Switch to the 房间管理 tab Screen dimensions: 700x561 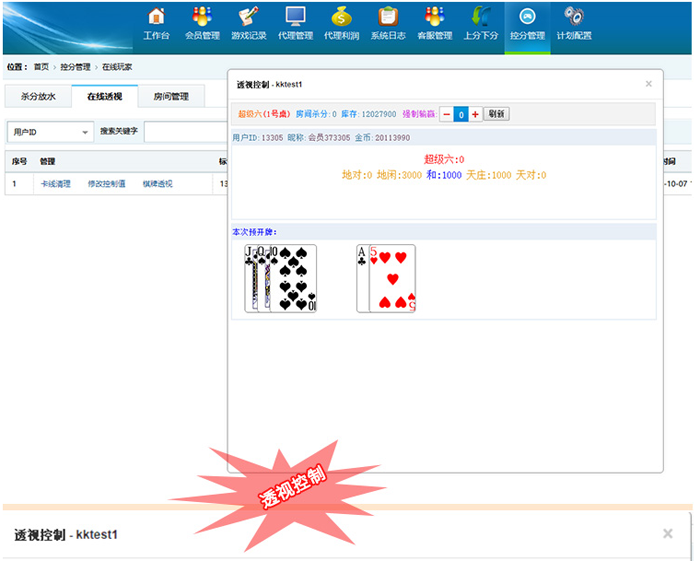[171, 97]
